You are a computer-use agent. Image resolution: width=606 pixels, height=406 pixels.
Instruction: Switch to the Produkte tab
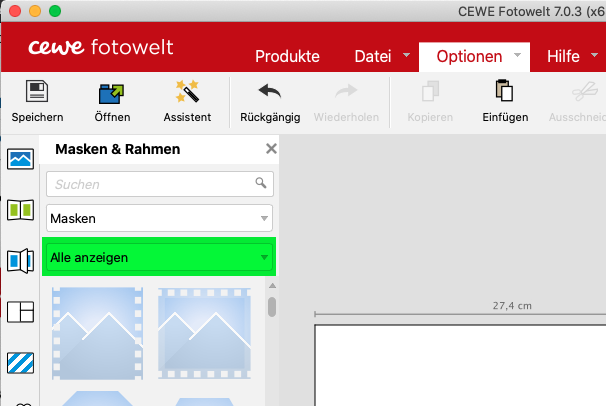click(287, 56)
